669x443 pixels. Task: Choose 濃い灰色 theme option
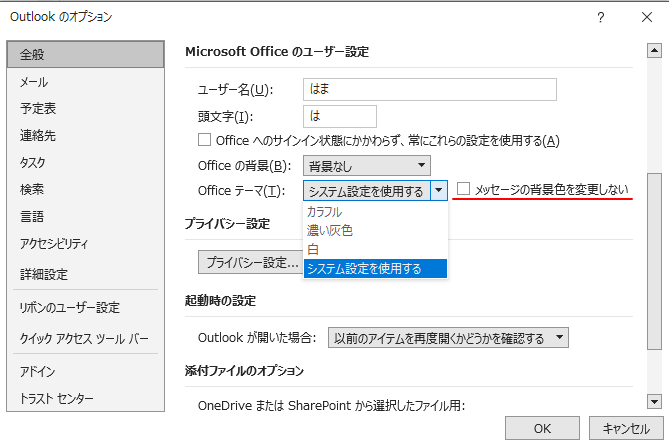[375, 230]
